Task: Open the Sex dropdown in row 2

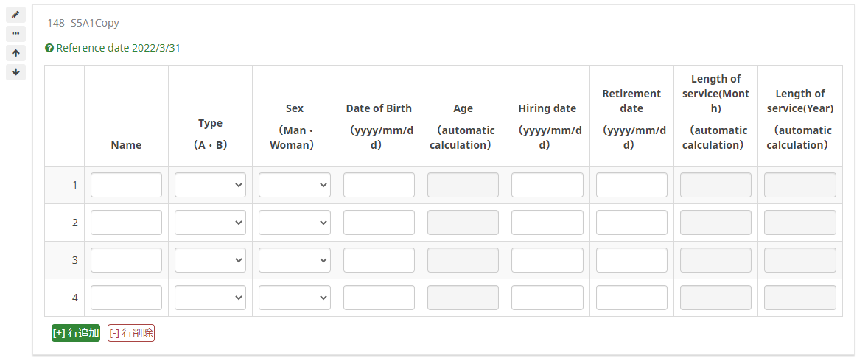Action: [294, 223]
